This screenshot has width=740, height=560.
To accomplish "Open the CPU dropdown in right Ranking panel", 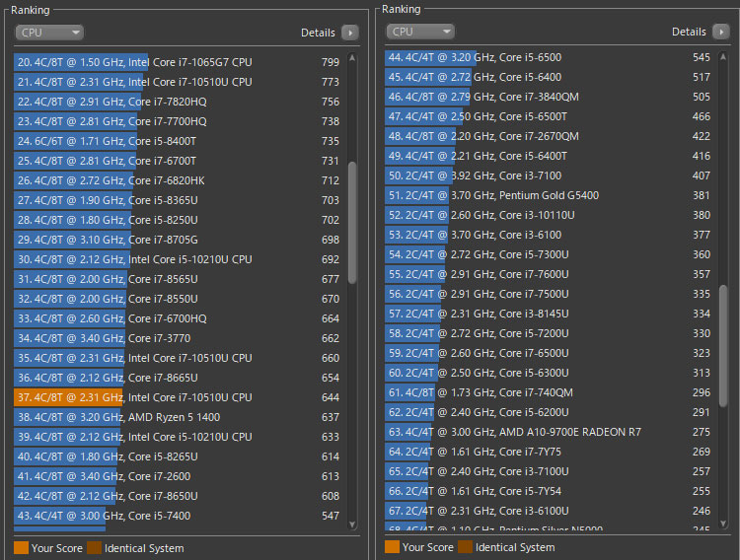I will [x=420, y=32].
